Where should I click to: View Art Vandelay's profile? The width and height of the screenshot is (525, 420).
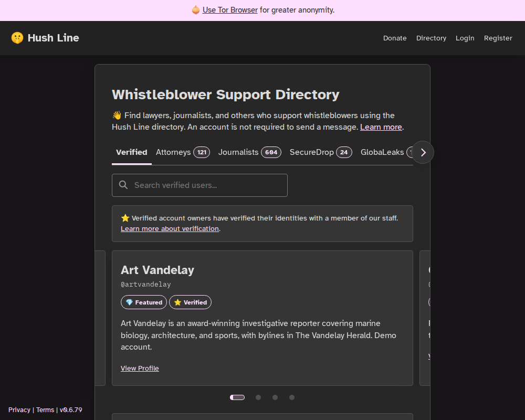pos(140,369)
